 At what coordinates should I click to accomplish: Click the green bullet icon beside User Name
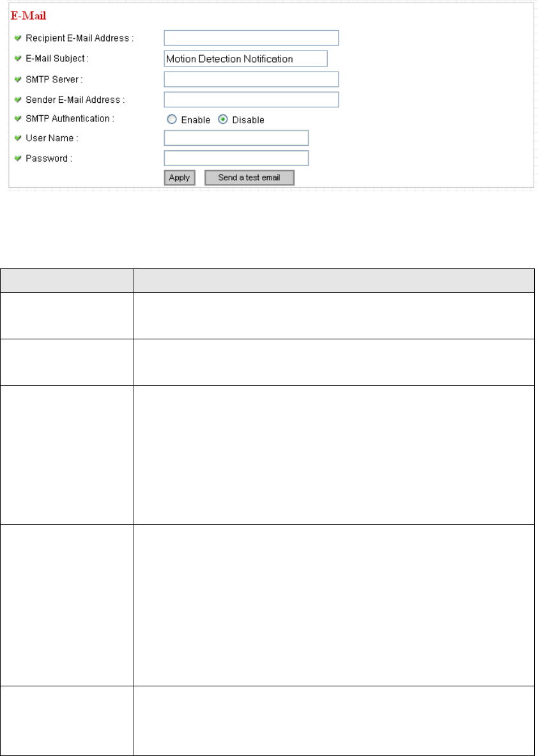18,138
